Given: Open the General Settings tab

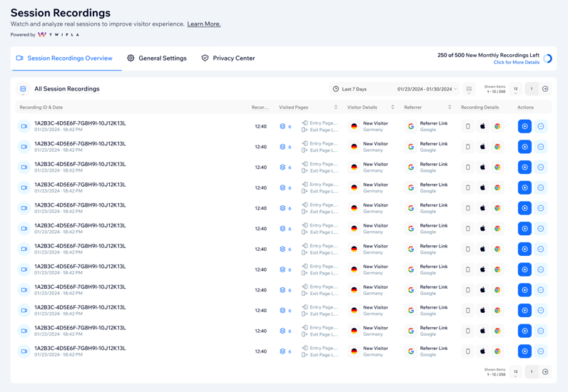Looking at the screenshot, I should [x=157, y=58].
